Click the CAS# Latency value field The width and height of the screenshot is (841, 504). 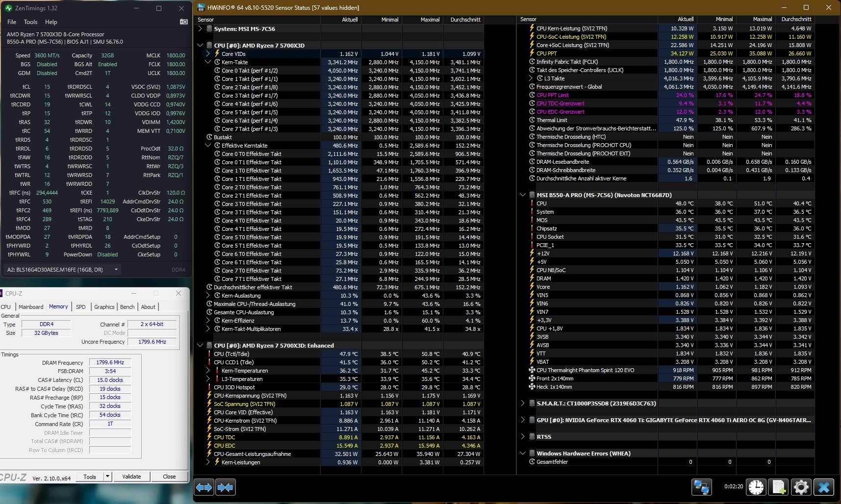(110, 380)
